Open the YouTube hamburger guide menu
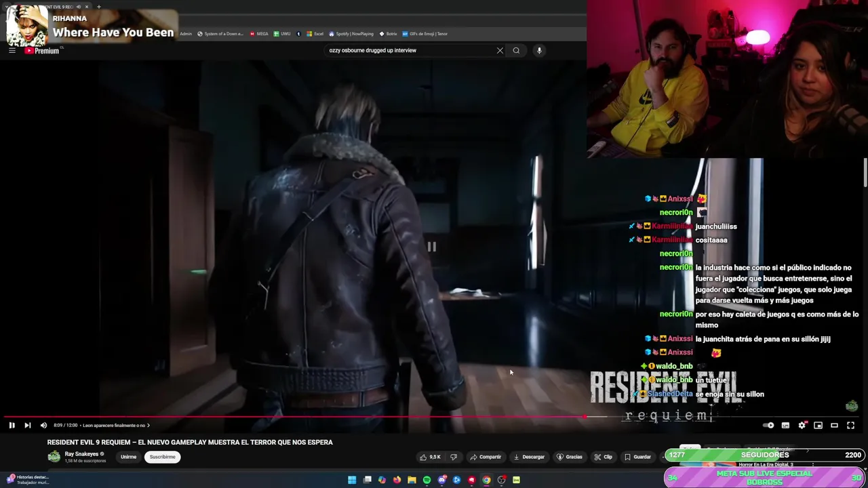 [x=12, y=50]
